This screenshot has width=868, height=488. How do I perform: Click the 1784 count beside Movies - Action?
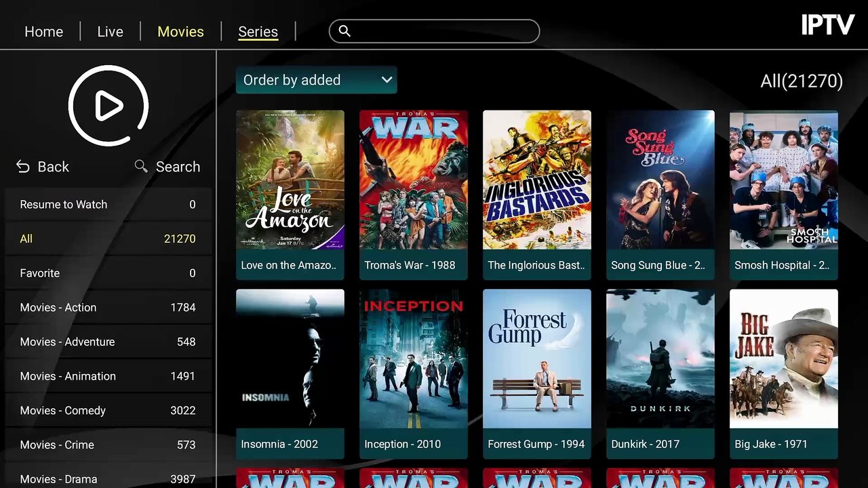[x=183, y=308]
